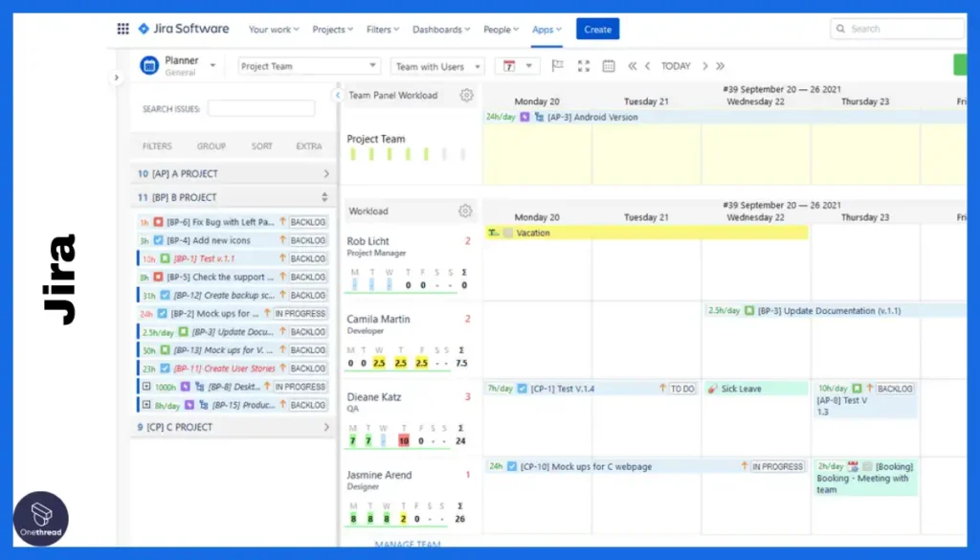
Task: Toggle fullscreen mode icon
Action: click(x=583, y=66)
